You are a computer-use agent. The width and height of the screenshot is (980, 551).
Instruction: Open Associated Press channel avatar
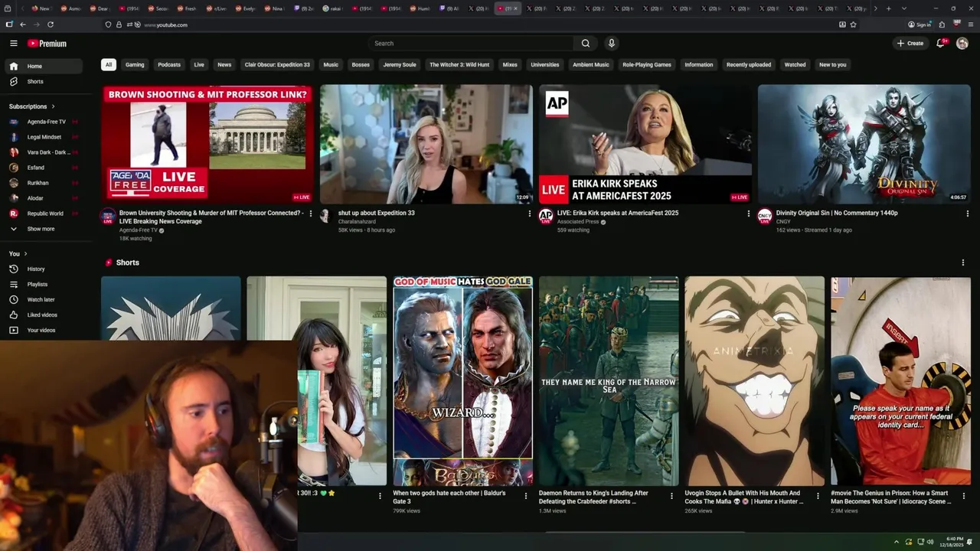[x=546, y=216]
